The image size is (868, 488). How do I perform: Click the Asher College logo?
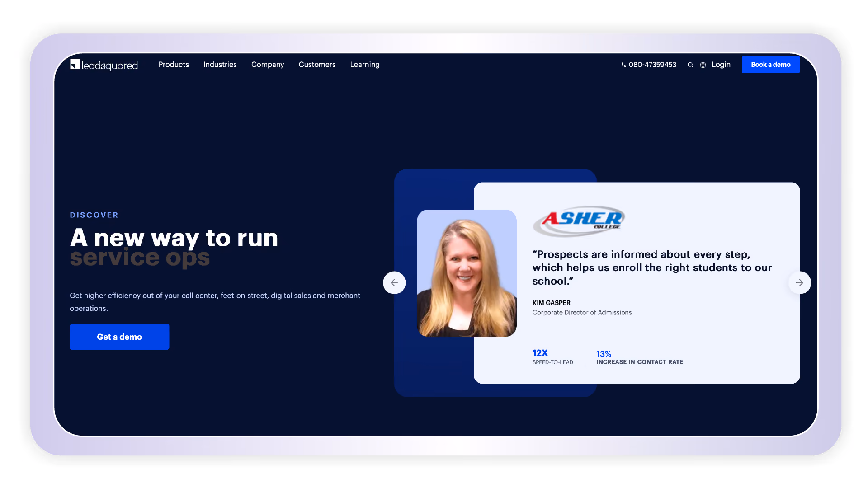pyautogui.click(x=579, y=221)
